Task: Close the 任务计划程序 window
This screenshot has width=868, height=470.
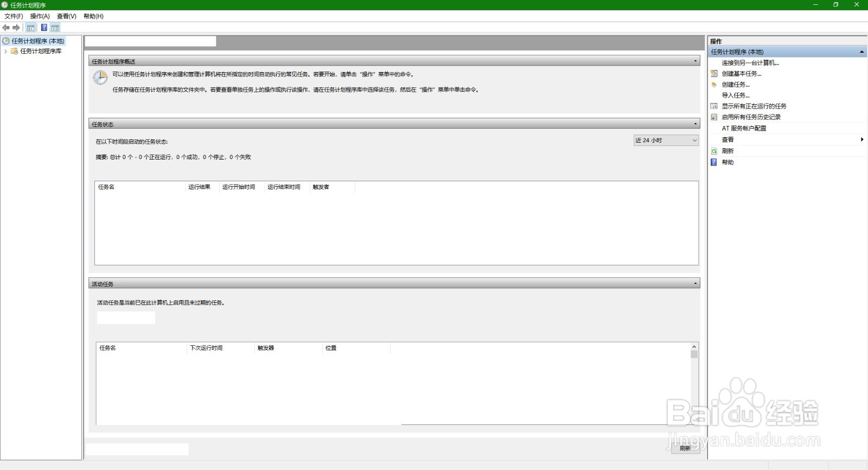Action: coord(857,5)
